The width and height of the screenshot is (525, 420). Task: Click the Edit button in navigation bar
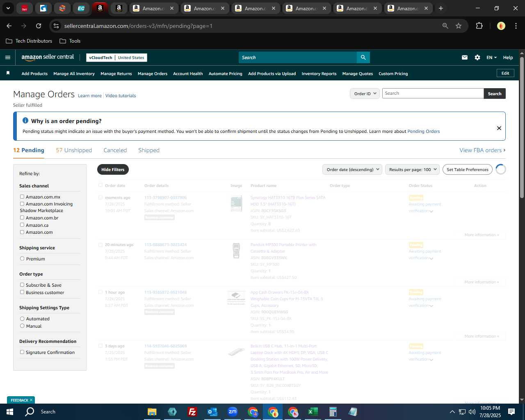tap(505, 73)
